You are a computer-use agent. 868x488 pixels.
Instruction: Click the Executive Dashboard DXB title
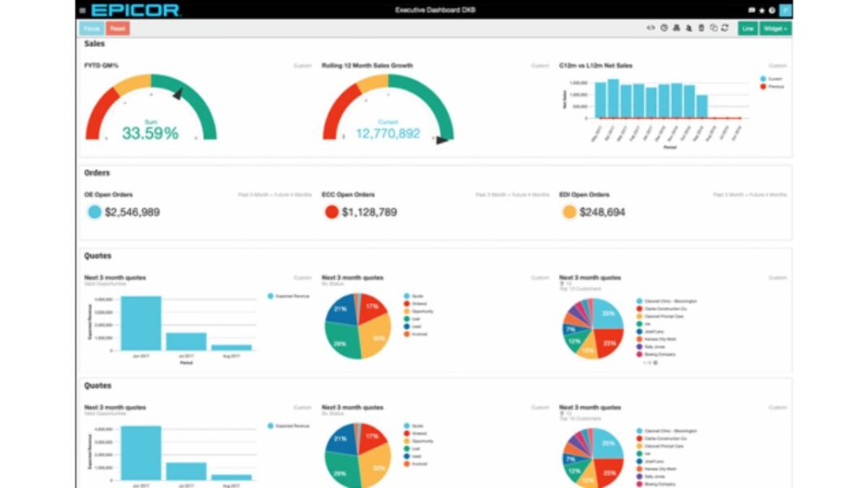pos(435,8)
